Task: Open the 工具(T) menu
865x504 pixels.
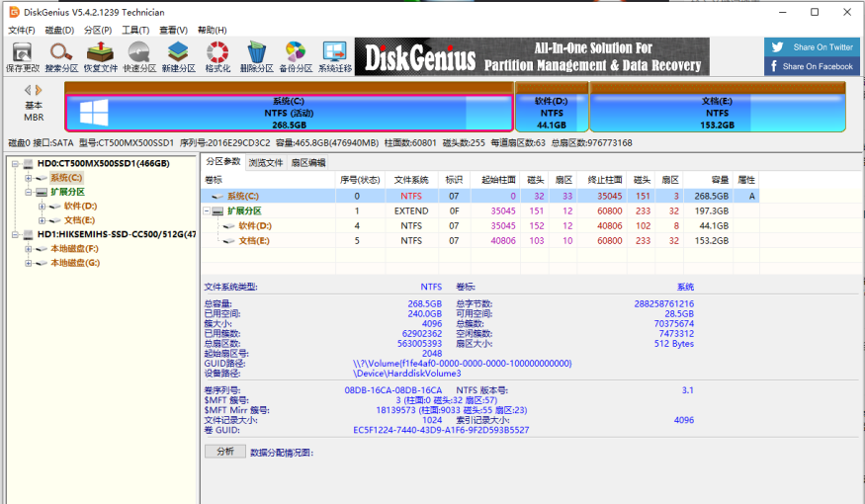Action: point(135,30)
